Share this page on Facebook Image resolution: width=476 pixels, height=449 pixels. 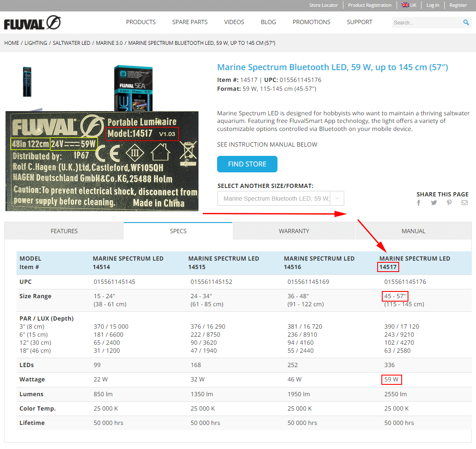tap(419, 203)
